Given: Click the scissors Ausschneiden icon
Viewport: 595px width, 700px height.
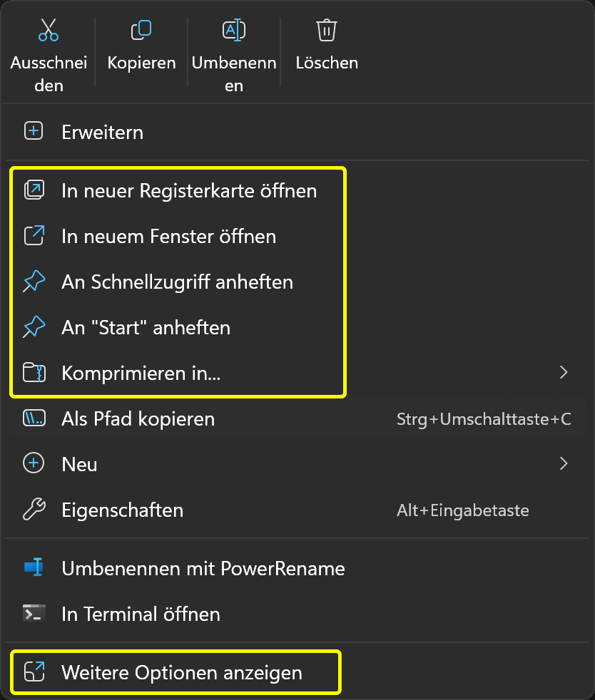Looking at the screenshot, I should pyautogui.click(x=49, y=30).
